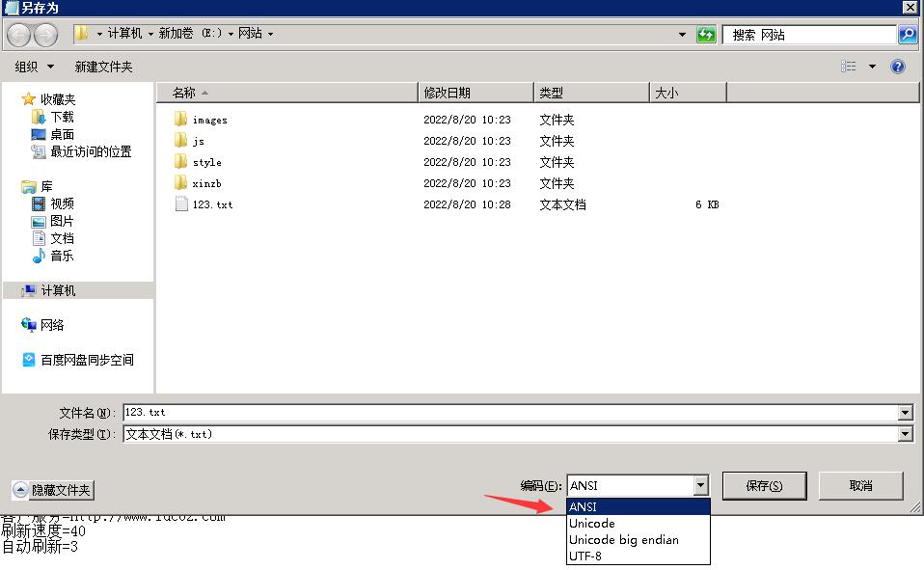924x570 pixels.
Task: Click the search magnifier icon
Action: click(x=907, y=35)
